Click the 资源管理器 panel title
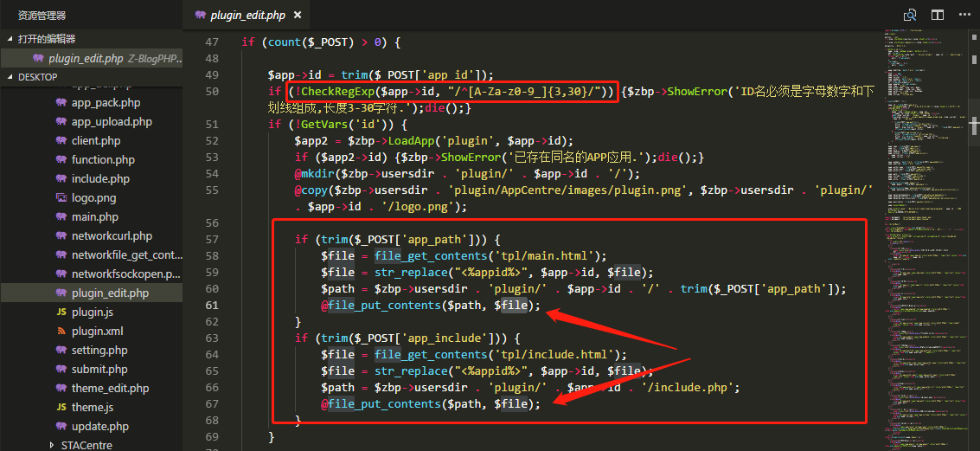The image size is (980, 451). click(x=42, y=15)
